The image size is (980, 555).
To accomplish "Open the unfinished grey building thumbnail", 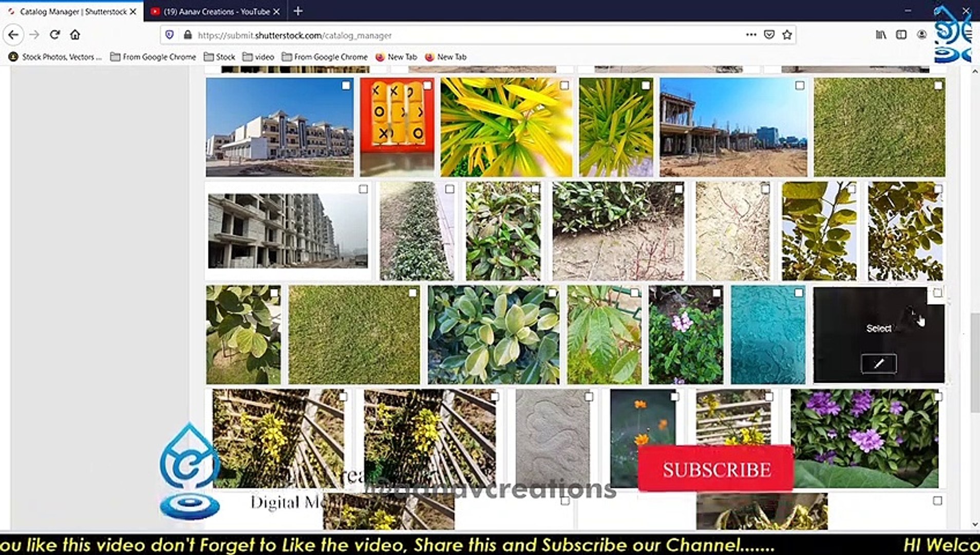I will (x=288, y=231).
